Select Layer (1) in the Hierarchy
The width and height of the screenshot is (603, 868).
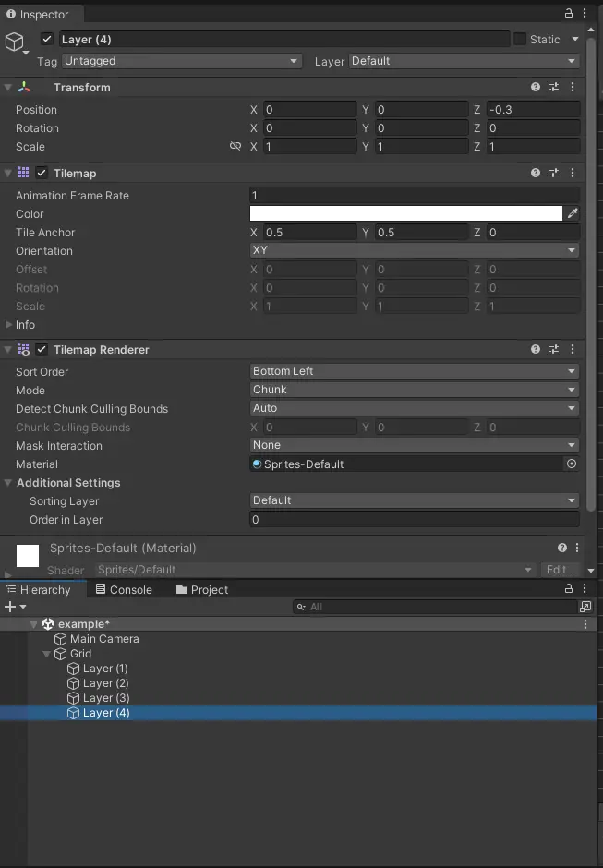coord(105,669)
